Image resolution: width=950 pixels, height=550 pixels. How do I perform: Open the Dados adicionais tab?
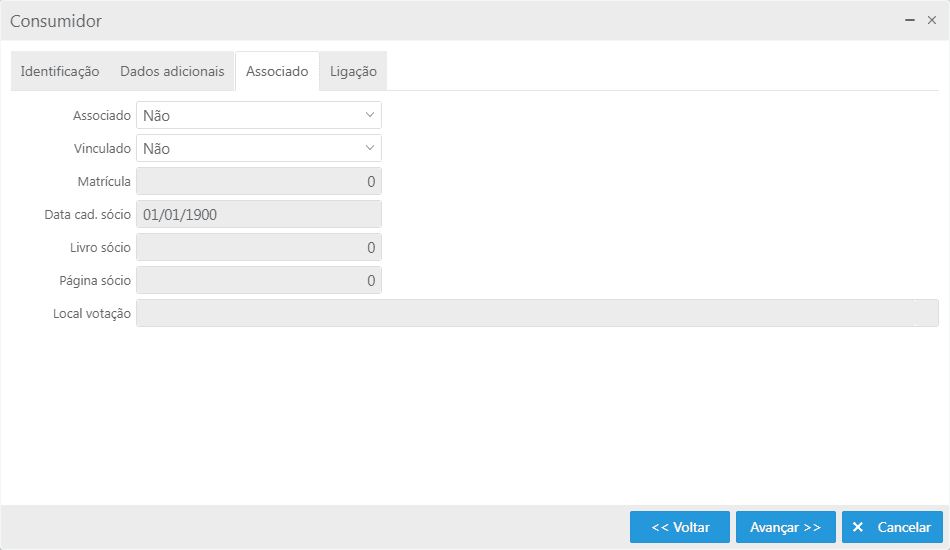tap(172, 71)
